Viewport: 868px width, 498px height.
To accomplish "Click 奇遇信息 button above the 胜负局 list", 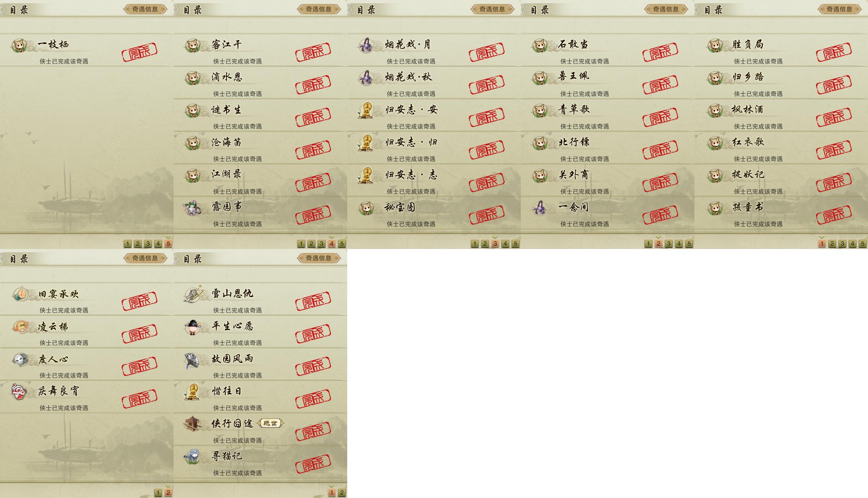I will tap(840, 9).
